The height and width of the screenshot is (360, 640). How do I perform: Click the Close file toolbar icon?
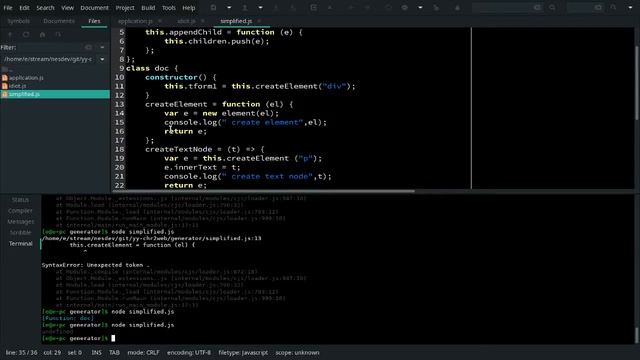point(330,7)
